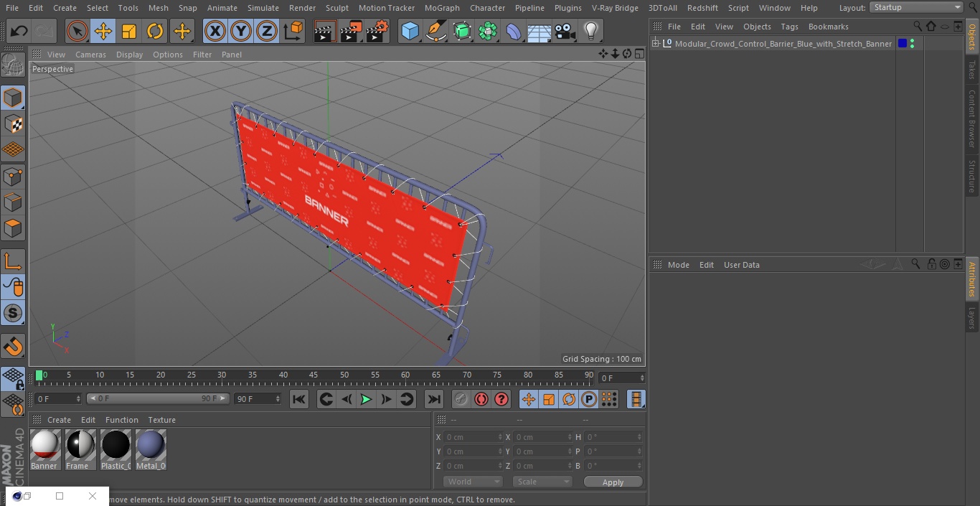Screen dimensions: 980x506
Task: Click the magnet Workplane icon
Action: tap(13, 347)
